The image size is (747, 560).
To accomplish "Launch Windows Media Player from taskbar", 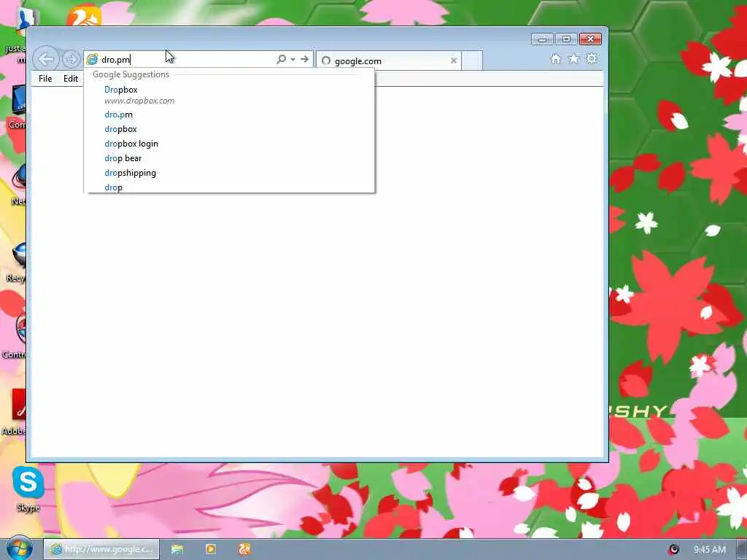I will click(x=211, y=550).
